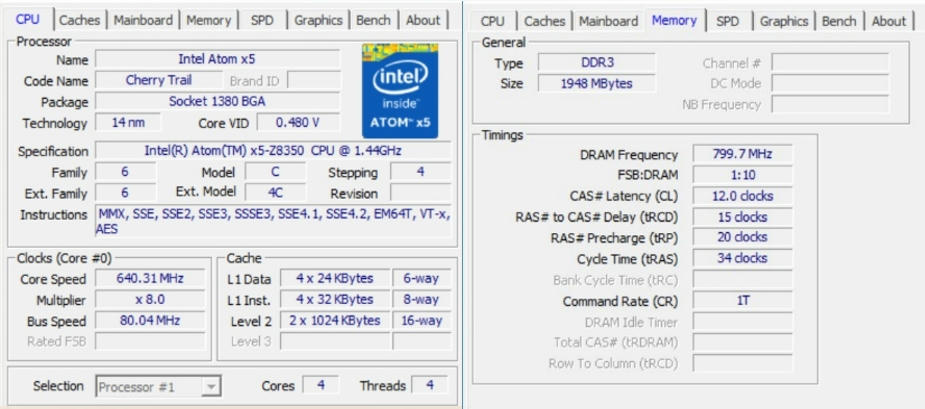Click the L1 Inst. size 4 x 32 KBytes

334,299
